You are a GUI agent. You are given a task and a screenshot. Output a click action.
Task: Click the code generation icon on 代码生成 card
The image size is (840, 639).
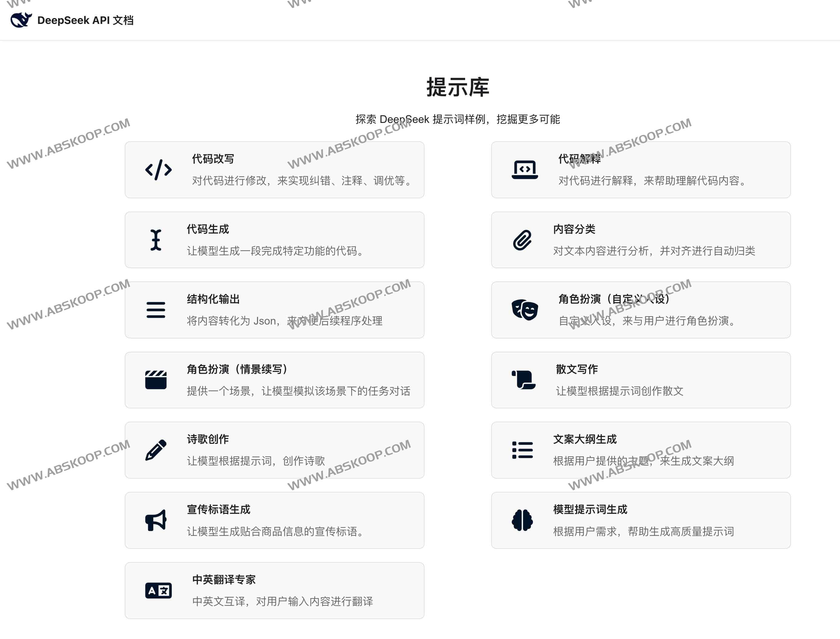tap(156, 240)
